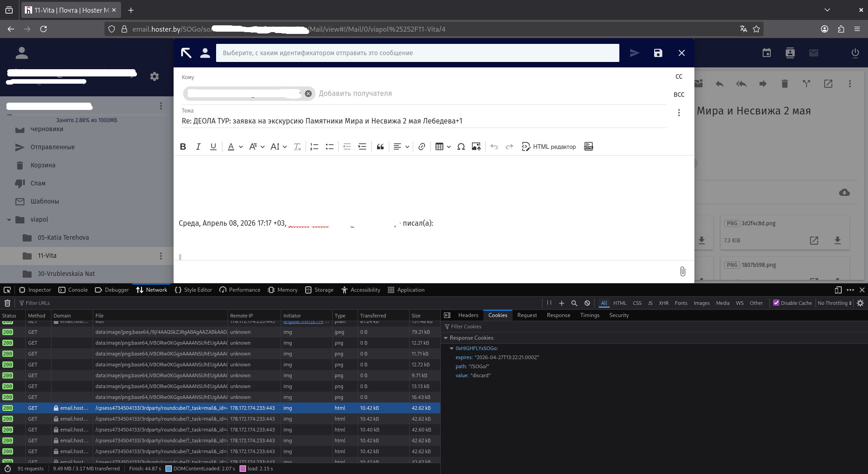This screenshot has height=474, width=868.
Task: Toggle underline formatting in the editor
Action: pos(213,147)
